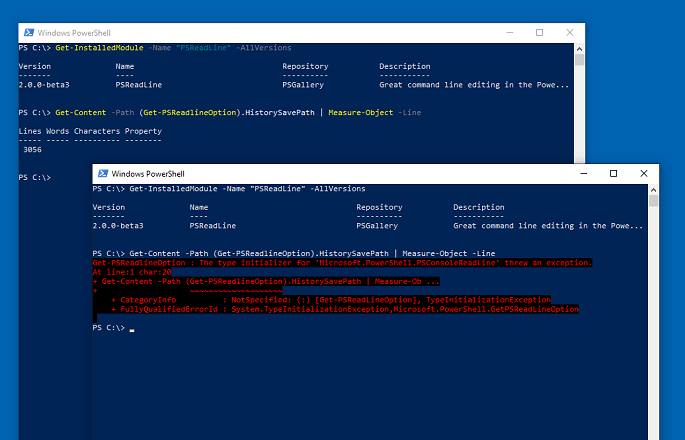Click the front window title 'Windows PowerShell'
This screenshot has height=440, width=685.
(148, 174)
